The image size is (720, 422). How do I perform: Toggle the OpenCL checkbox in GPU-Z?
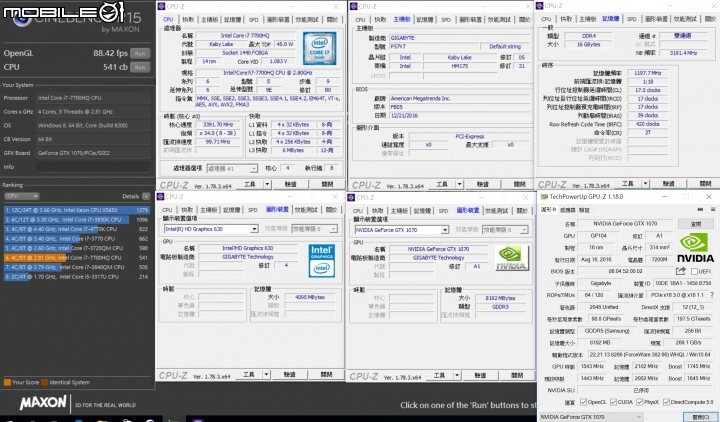[x=583, y=402]
